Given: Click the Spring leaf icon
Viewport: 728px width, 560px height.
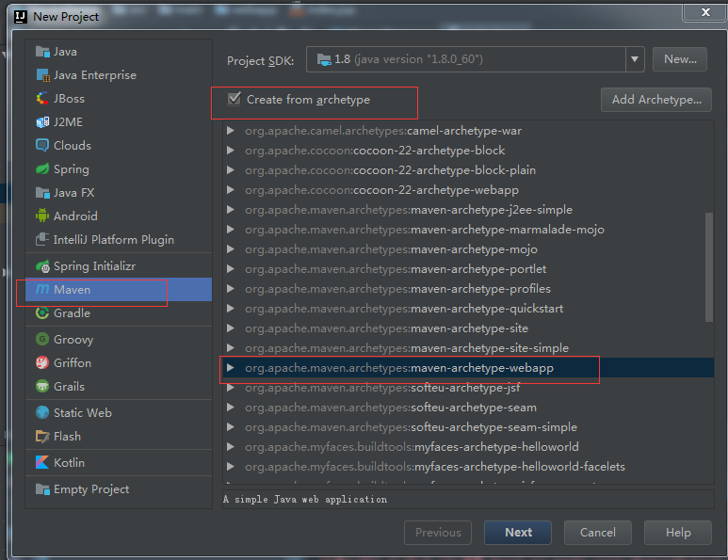Looking at the screenshot, I should 42,168.
